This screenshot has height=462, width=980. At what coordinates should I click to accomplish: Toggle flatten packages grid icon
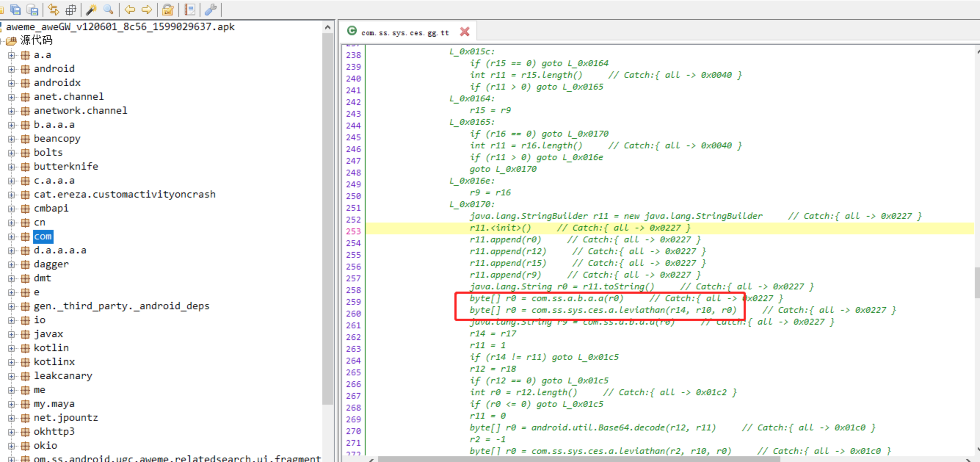point(71,9)
